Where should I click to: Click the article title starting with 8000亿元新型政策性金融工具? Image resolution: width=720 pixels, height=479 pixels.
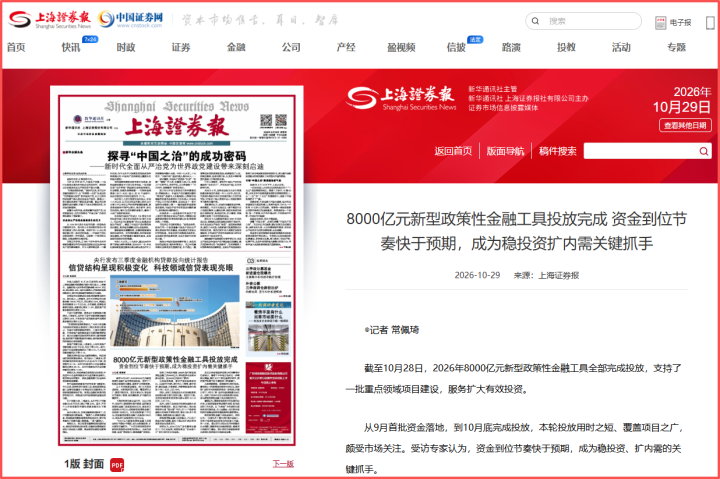[x=517, y=231]
